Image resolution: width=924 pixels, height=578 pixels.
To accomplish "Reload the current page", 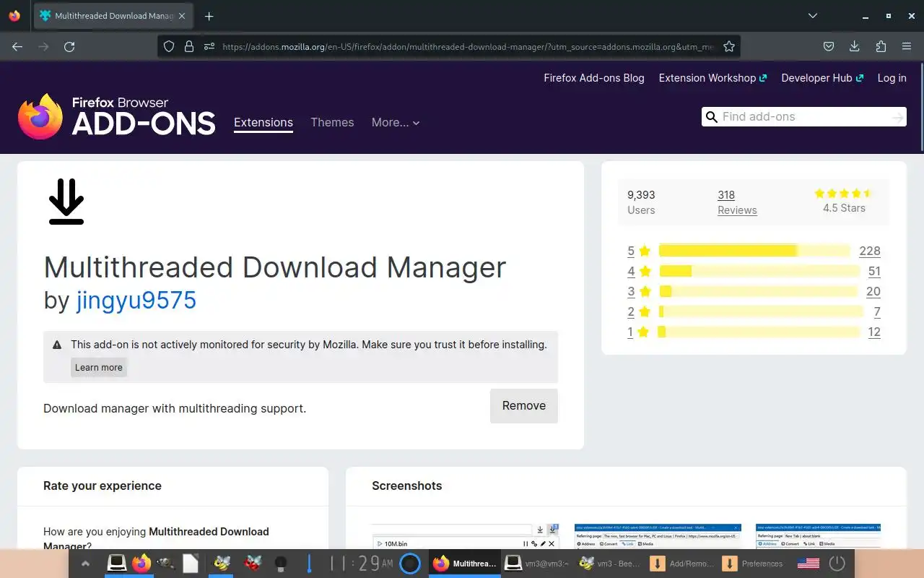I will [x=69, y=46].
